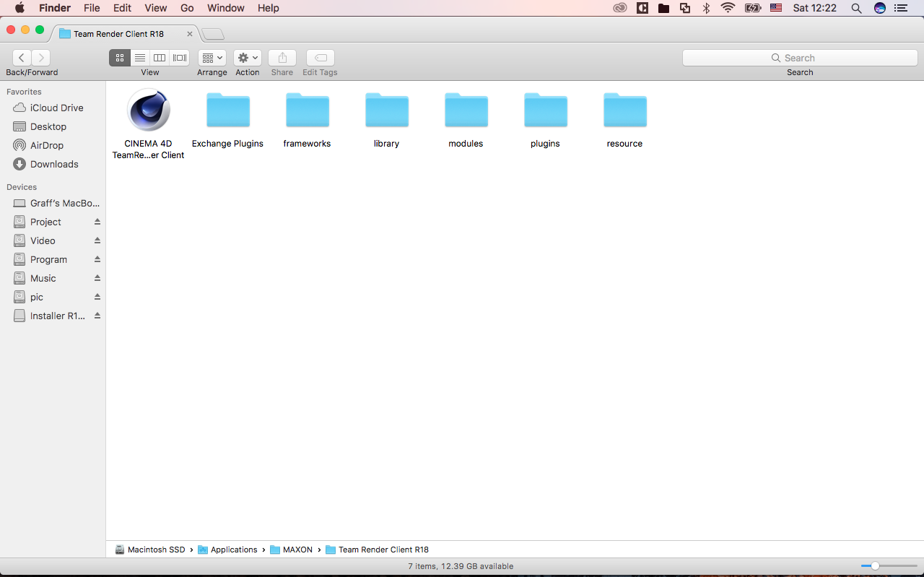Add a new Finder tab
Image resolution: width=924 pixels, height=577 pixels.
213,34
